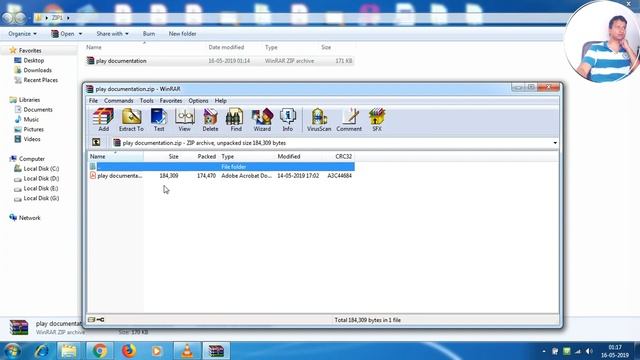Click the New folder button
Viewport: 640px width, 360px height.
point(182,34)
